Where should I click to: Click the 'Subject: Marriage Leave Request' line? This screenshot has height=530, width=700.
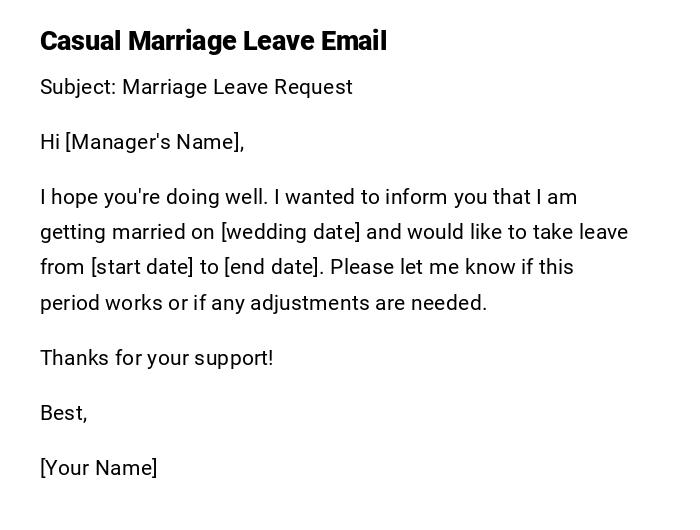pos(196,87)
